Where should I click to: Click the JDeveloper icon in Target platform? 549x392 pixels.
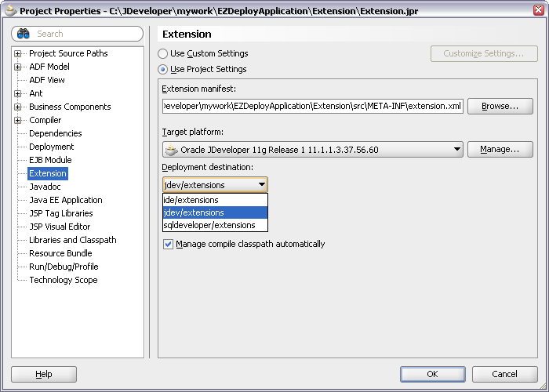point(171,150)
